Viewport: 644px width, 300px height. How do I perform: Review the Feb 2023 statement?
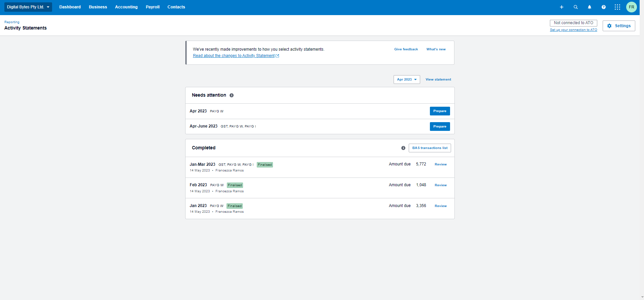pyautogui.click(x=441, y=185)
